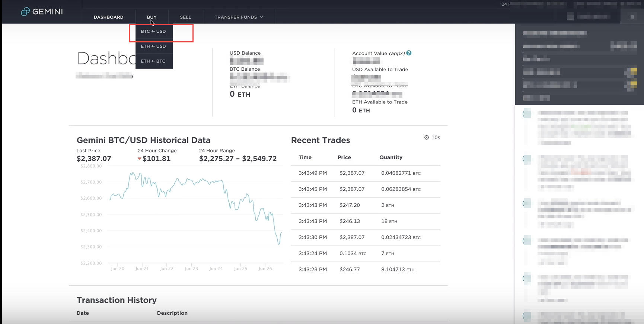Click the Jun 20 chart axis label
644x324 pixels.
(x=118, y=269)
